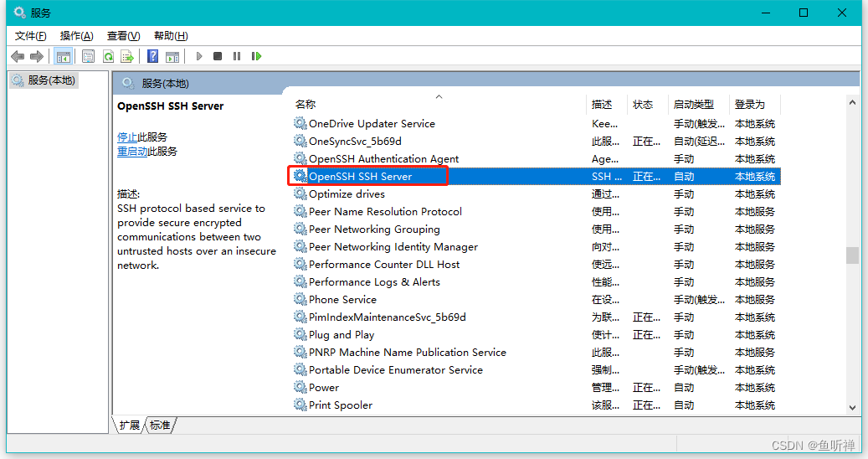Screen dimensions: 868x459
Task: Select the Peer Networking Identity Manager name
Action: click(x=393, y=246)
